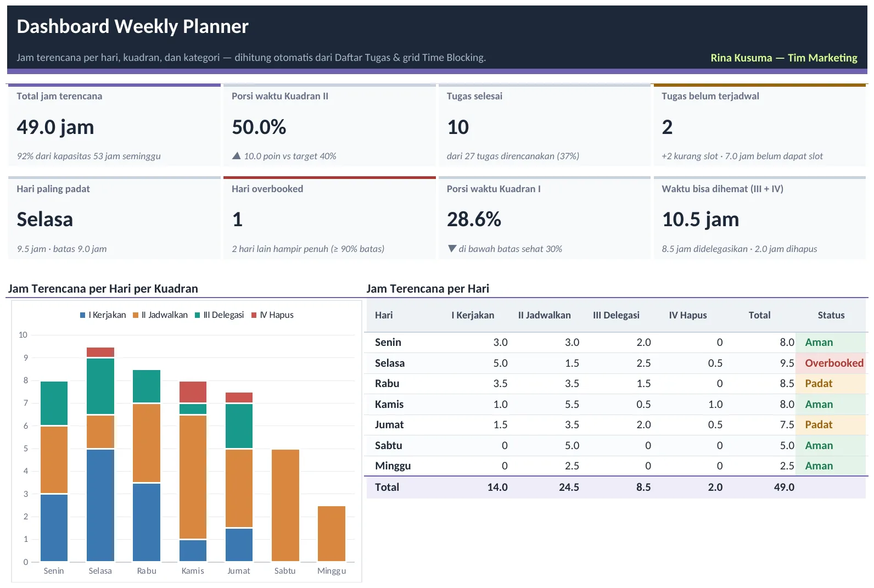Click the "Kamis" label on the chart axis
874x588 pixels.
[193, 571]
